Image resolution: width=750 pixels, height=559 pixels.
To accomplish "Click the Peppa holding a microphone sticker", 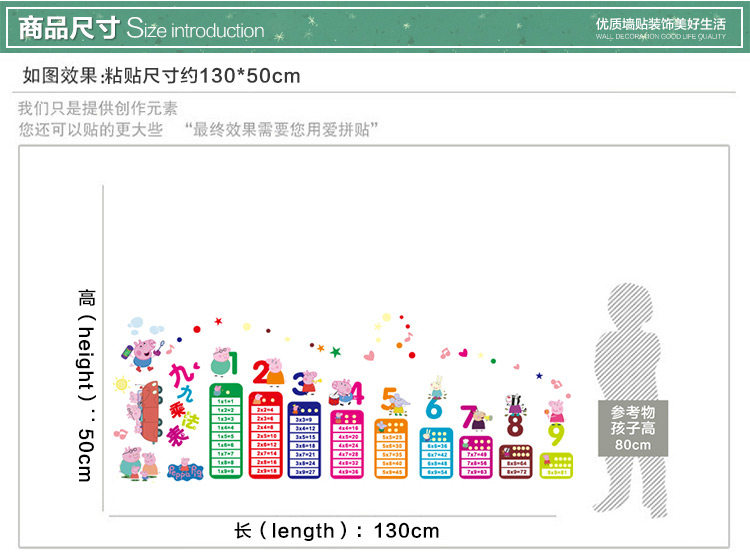I will [x=143, y=354].
